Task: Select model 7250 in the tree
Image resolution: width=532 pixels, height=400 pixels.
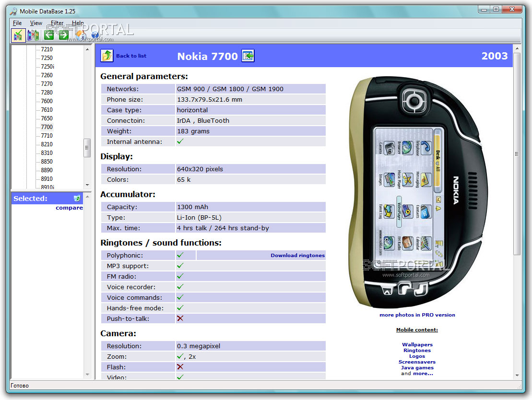Action: pos(47,58)
